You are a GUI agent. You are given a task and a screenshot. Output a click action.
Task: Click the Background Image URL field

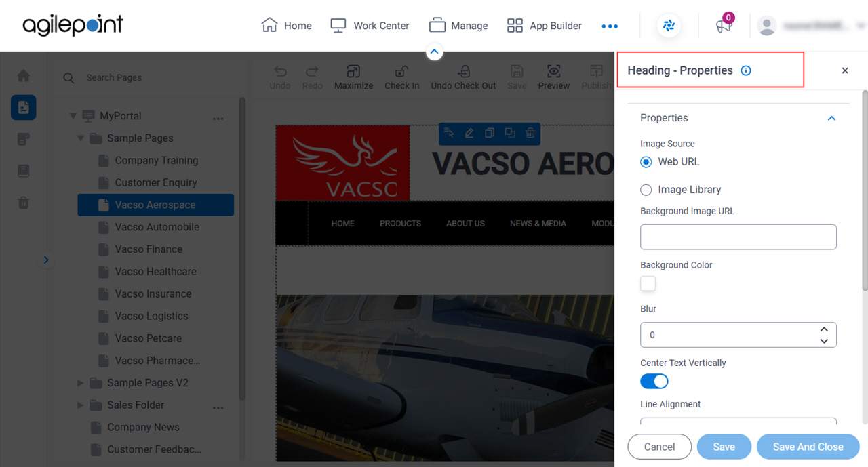738,237
